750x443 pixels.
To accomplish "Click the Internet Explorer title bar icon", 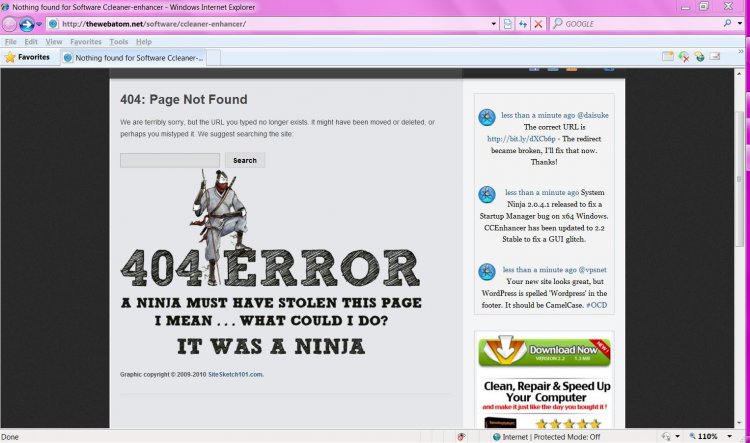I will tap(5, 7).
